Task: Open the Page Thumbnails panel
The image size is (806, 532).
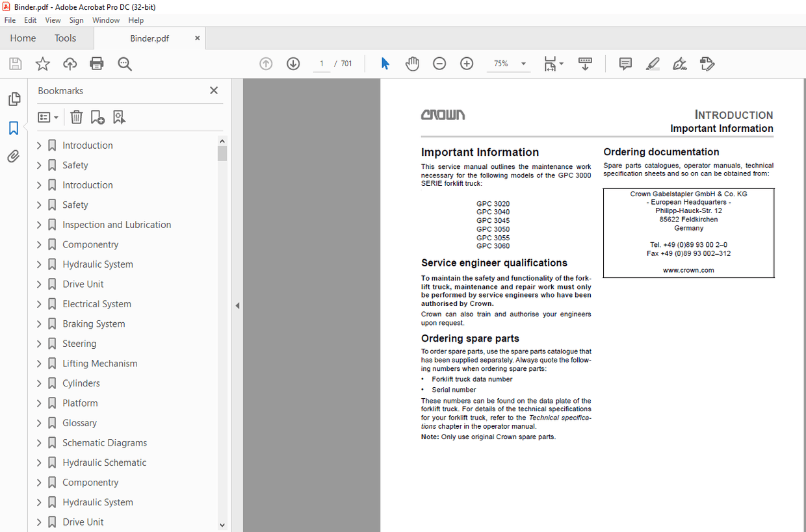Action: click(14, 99)
